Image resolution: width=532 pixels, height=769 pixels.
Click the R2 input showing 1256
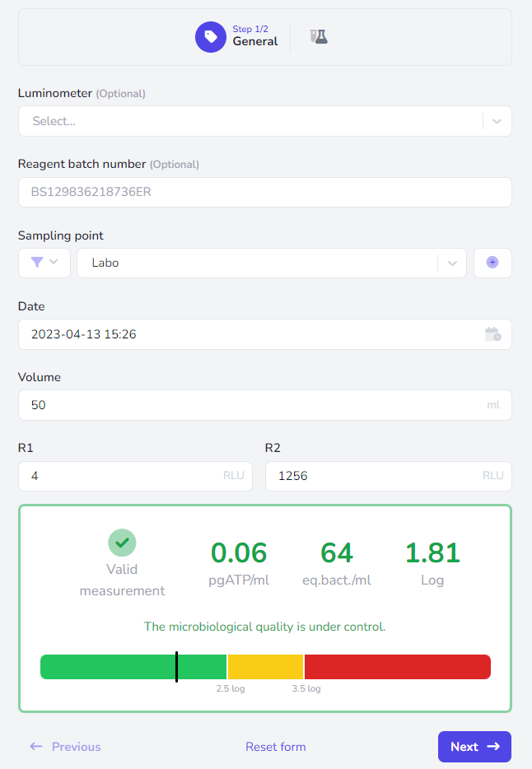point(389,476)
